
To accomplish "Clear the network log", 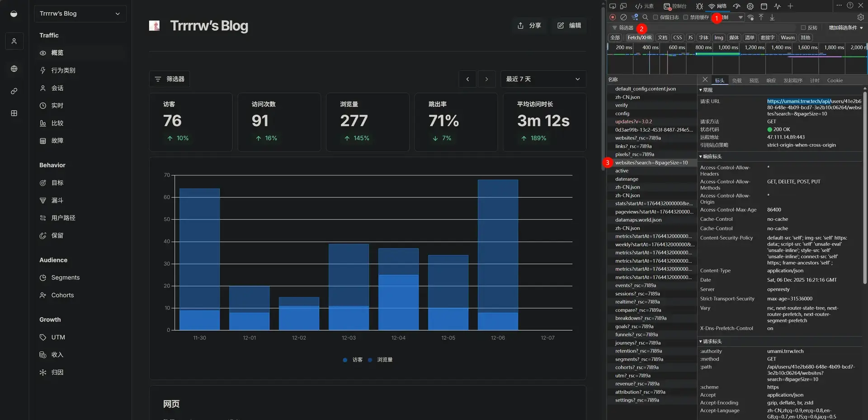I will pos(623,17).
